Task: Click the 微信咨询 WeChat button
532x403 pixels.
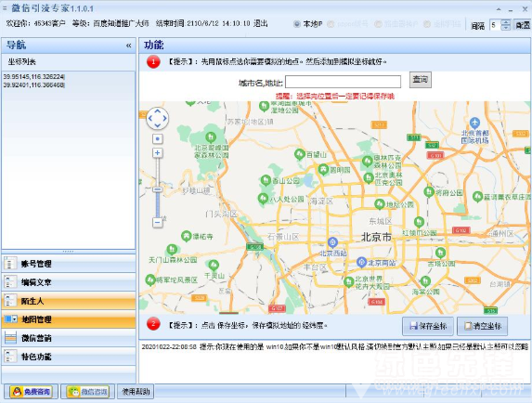Action: tap(87, 392)
